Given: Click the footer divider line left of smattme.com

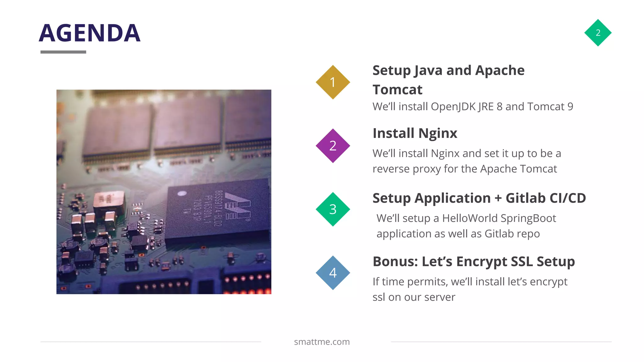Looking at the screenshot, I should pyautogui.click(x=151, y=342).
